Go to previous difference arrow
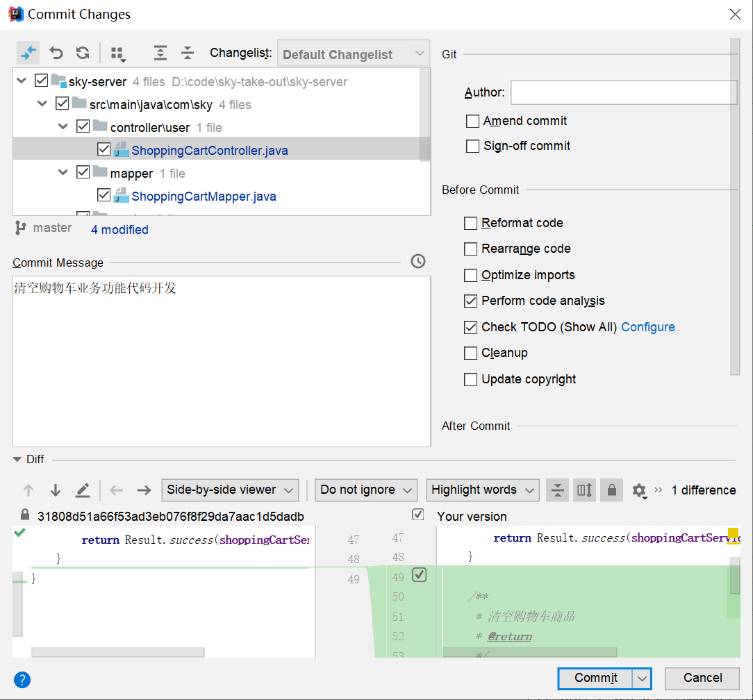This screenshot has height=700, width=753. 28,490
